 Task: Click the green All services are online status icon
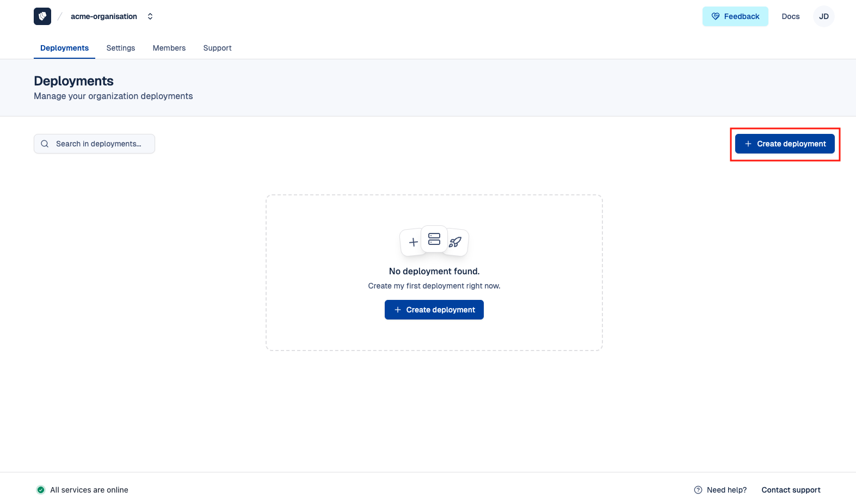pos(41,490)
